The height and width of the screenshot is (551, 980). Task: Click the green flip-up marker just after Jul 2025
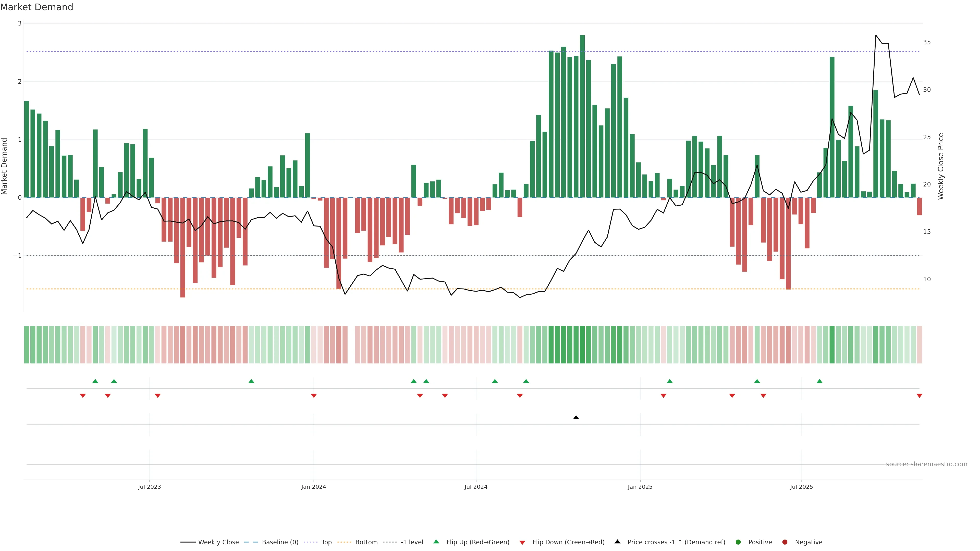(819, 381)
